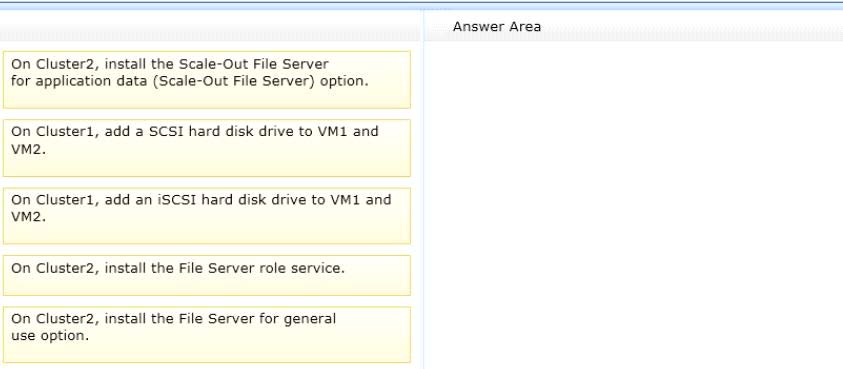The height and width of the screenshot is (369, 843).
Task: Click the 'VM2.' text in iSCSI option
Action: coord(28,217)
